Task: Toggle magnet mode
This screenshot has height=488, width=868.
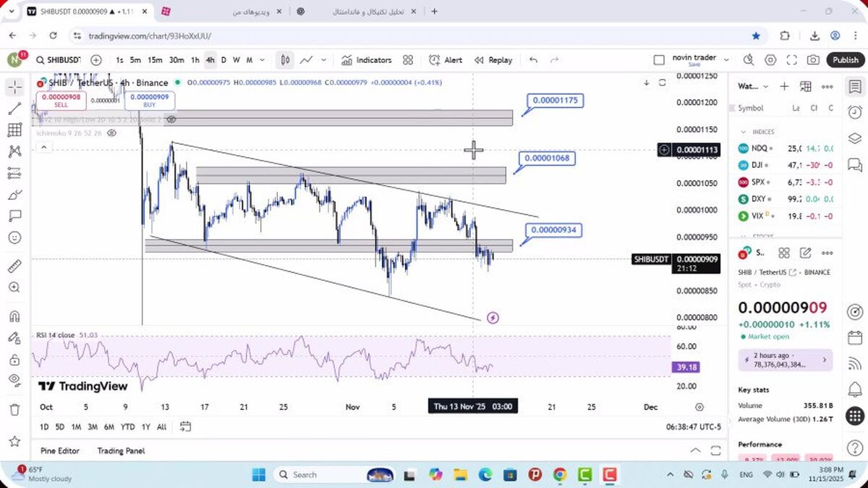Action: pos(14,316)
